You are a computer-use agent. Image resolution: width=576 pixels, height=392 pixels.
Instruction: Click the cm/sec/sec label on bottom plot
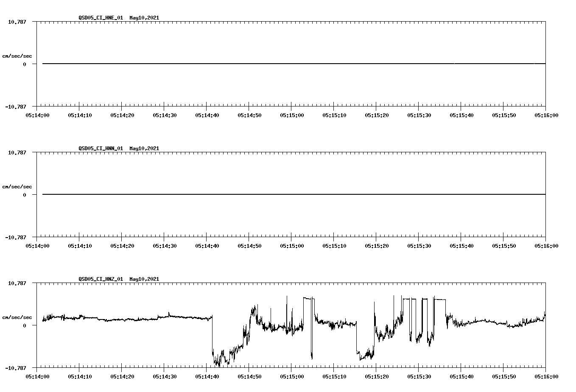[x=17, y=317]
